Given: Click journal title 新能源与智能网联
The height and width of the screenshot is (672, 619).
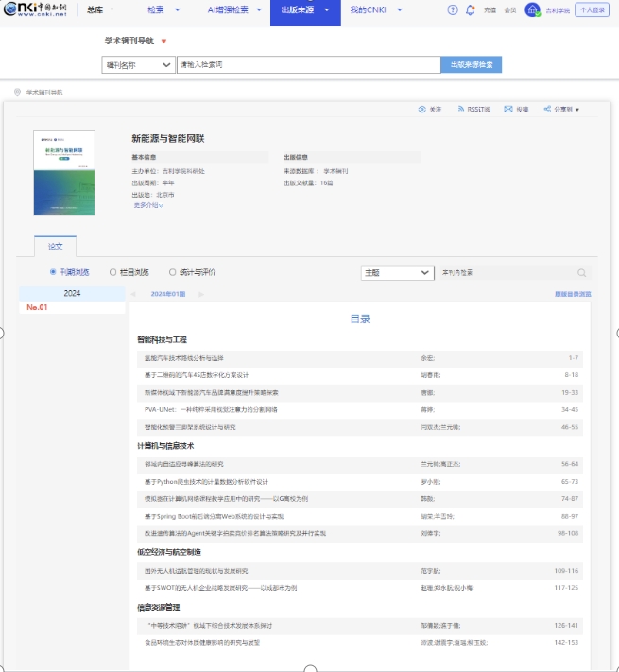Looking at the screenshot, I should coord(168,138).
